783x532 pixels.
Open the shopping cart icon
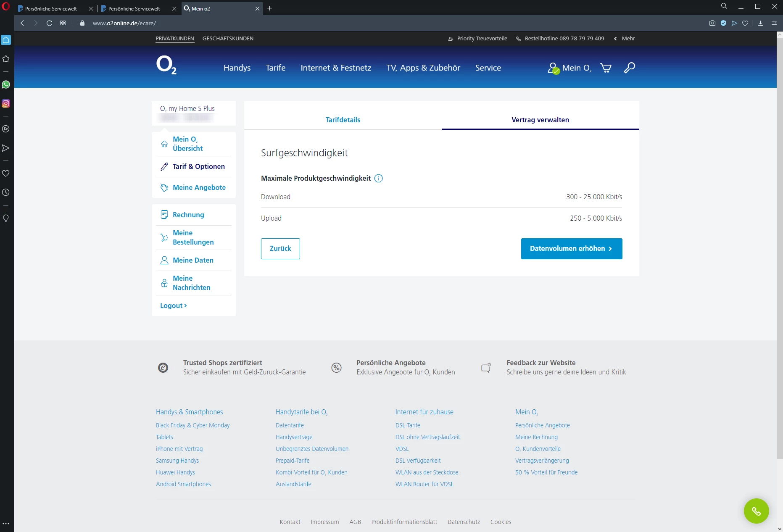[x=606, y=68]
